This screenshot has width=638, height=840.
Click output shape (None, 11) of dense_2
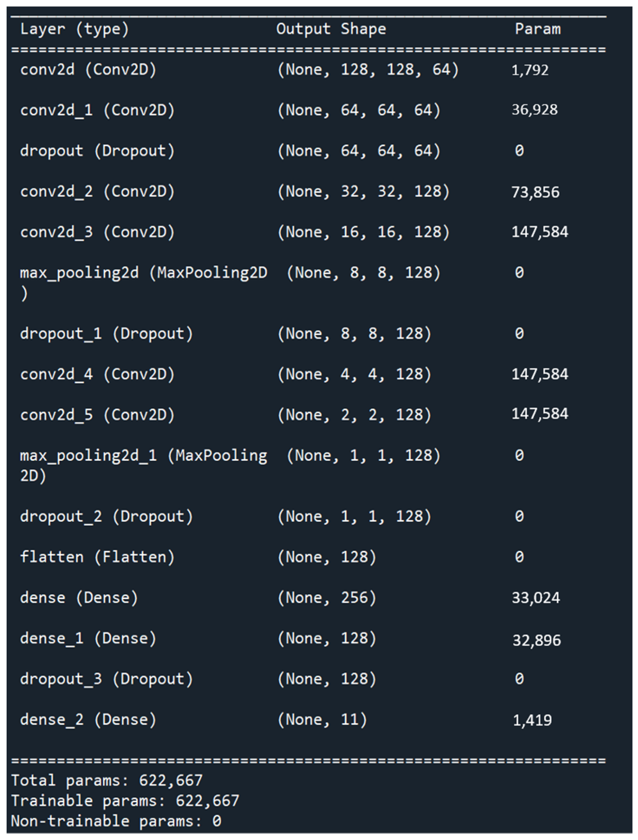tap(322, 720)
